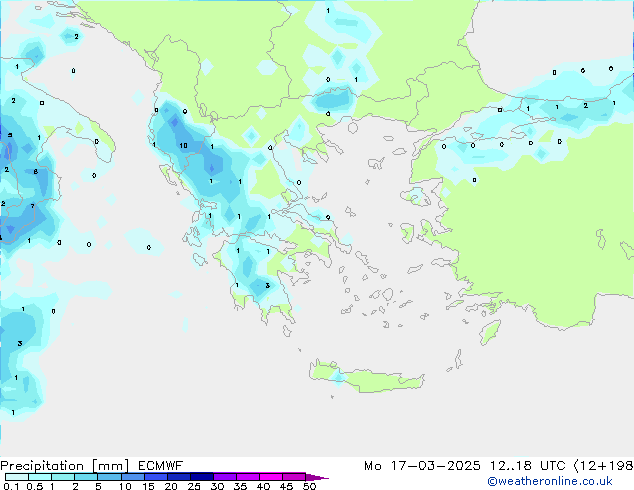This screenshot has width=634, height=490.
Task: Select the 40–45 mm magenta legend swatch
Action: (x=271, y=477)
